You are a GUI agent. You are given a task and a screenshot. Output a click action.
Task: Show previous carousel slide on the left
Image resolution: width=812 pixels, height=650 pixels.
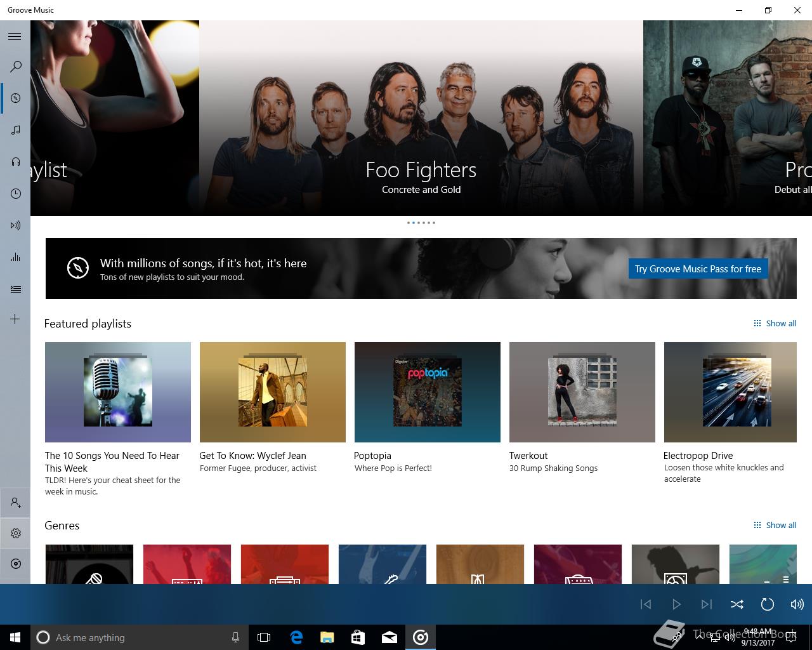pos(115,118)
